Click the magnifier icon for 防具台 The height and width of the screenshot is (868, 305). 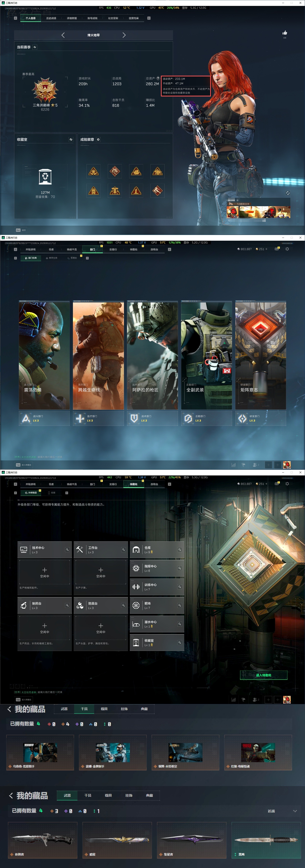pyautogui.click(x=124, y=605)
